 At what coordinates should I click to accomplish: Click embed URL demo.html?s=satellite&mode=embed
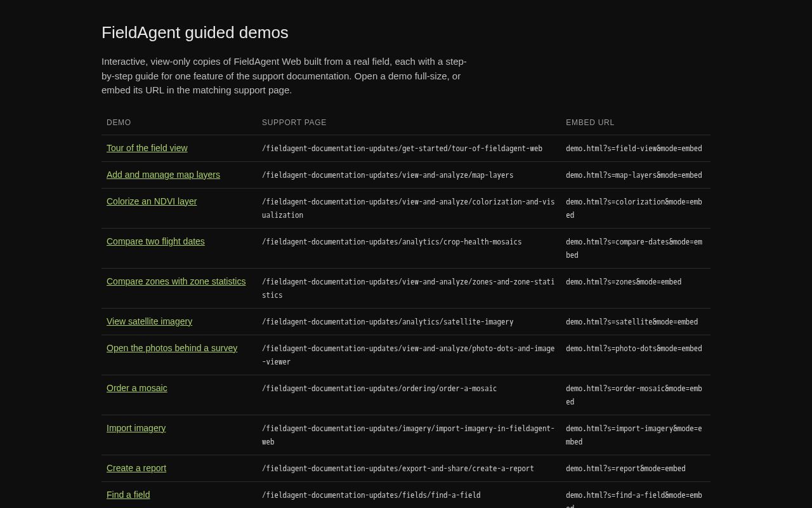click(x=632, y=322)
